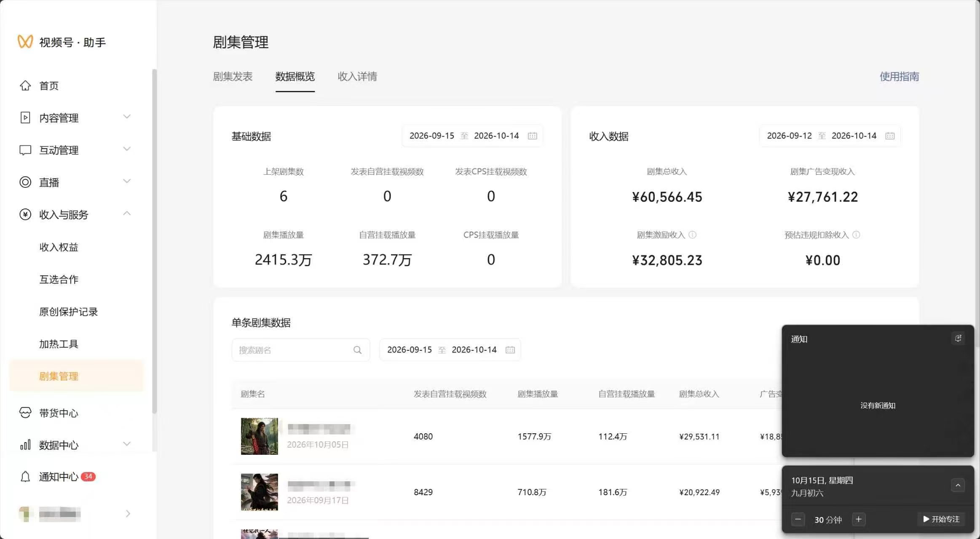Open 原创保护记录 in the sidebar
980x539 pixels.
click(x=68, y=312)
